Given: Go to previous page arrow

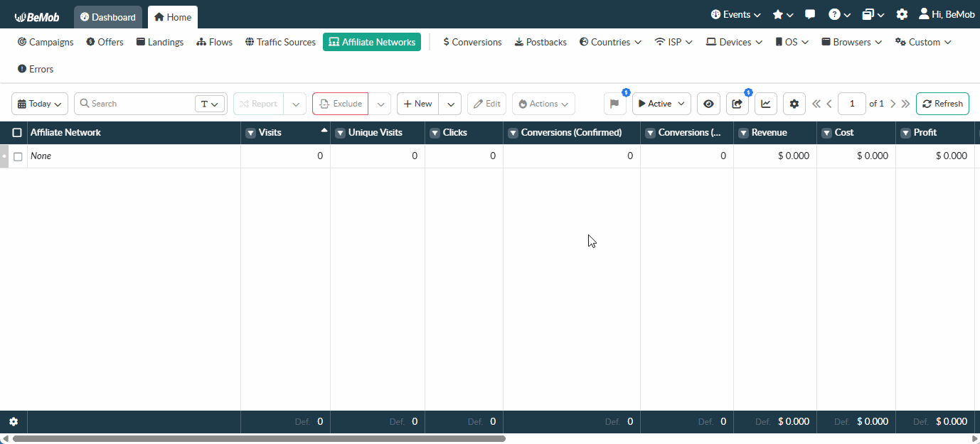Looking at the screenshot, I should tap(829, 104).
